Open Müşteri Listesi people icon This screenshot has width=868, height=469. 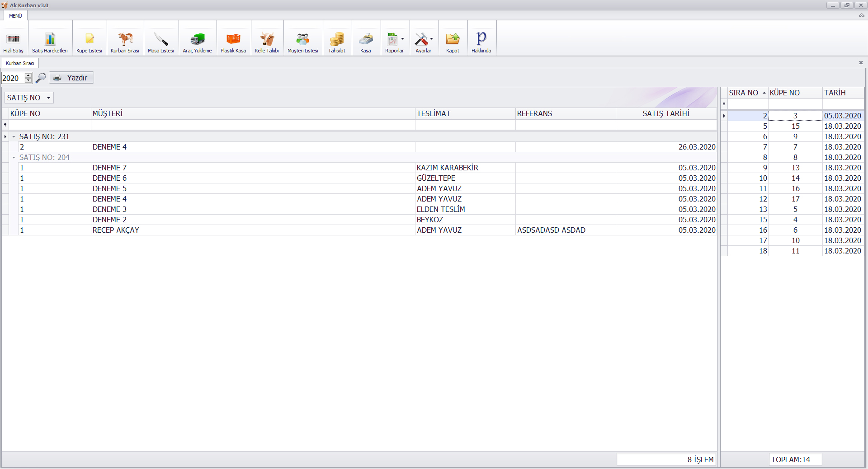[302, 39]
